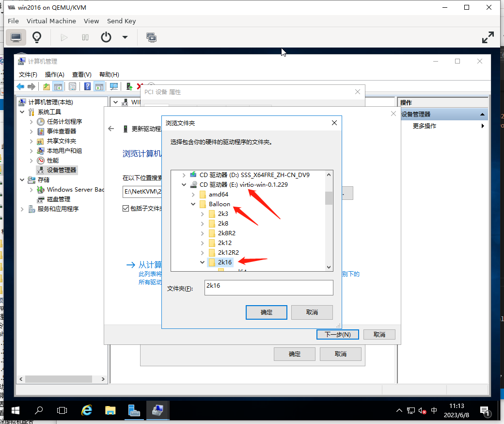The height and width of the screenshot is (424, 504).
Task: Click the blue back arrow in 计算机管理
Action: point(20,86)
